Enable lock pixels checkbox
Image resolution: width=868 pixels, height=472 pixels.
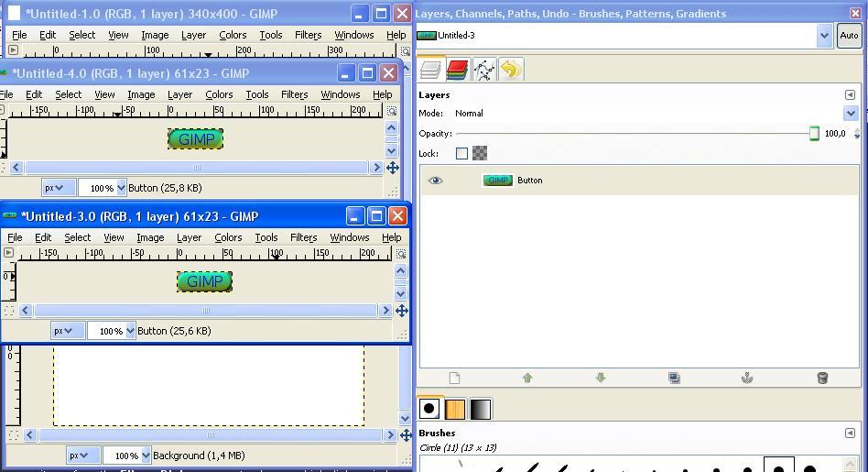[461, 153]
